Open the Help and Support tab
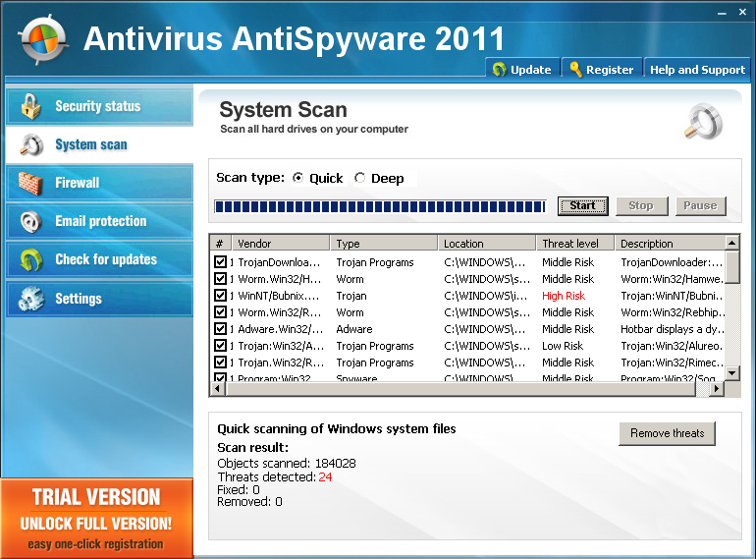This screenshot has width=756, height=559. 697,70
